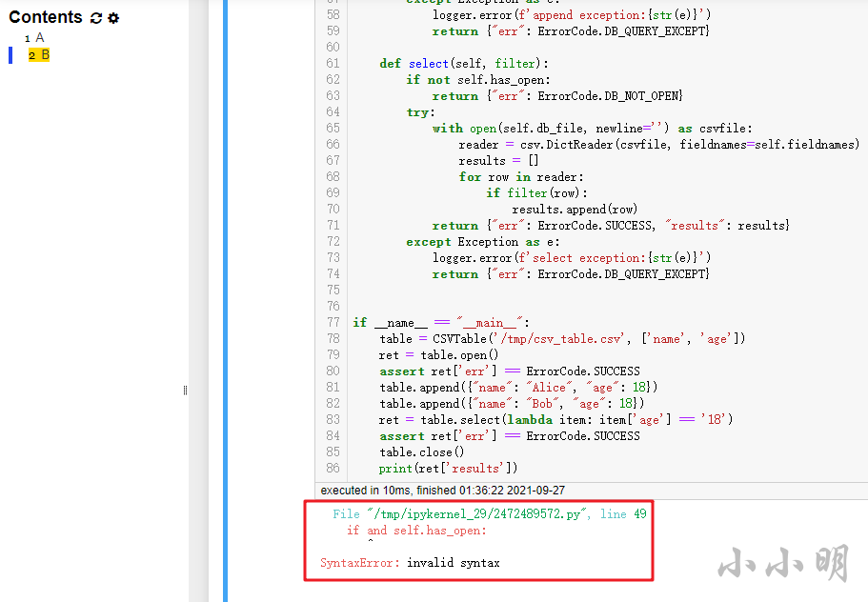The height and width of the screenshot is (602, 868).
Task: Refresh the Contents table of contents
Action: tap(96, 18)
